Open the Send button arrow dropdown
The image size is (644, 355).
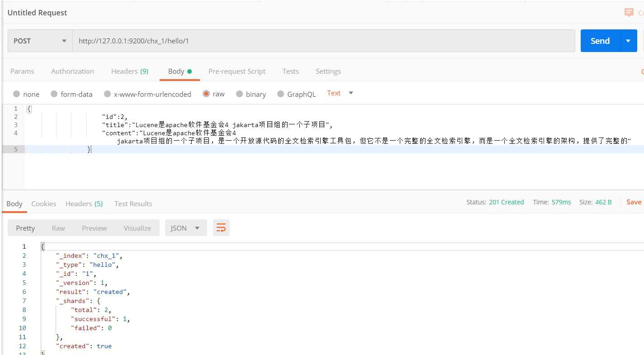(x=628, y=41)
